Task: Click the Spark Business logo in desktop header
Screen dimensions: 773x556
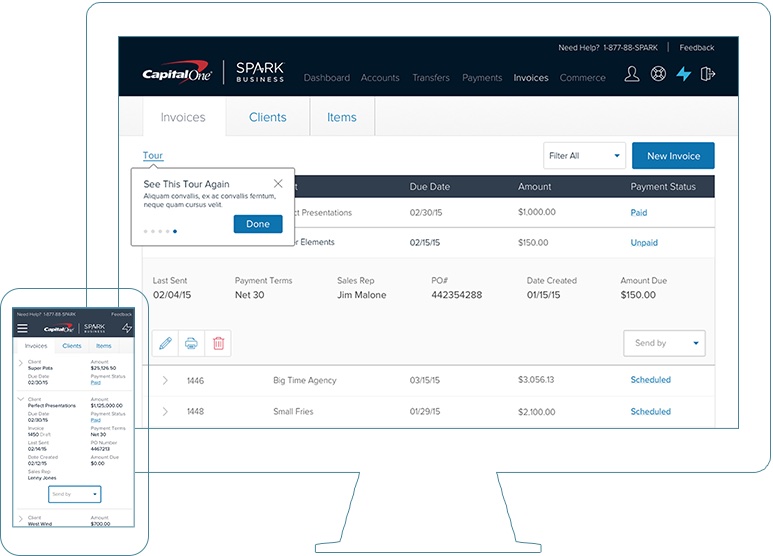Action: pyautogui.click(x=260, y=72)
